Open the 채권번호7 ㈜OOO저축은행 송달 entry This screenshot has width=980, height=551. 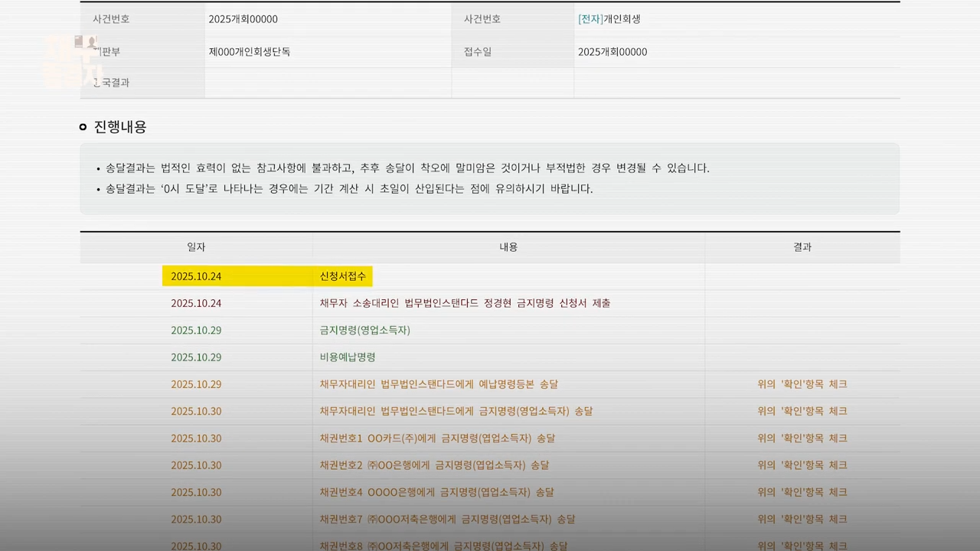pos(447,519)
